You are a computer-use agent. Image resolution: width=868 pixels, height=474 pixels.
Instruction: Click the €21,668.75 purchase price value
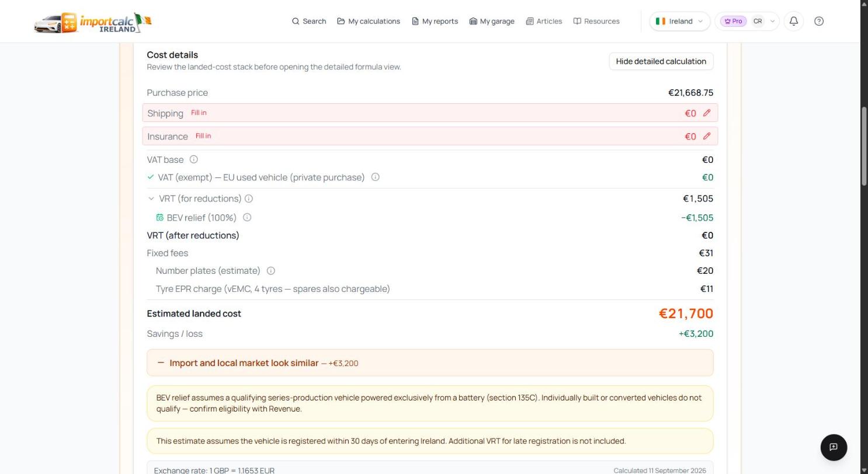point(690,93)
